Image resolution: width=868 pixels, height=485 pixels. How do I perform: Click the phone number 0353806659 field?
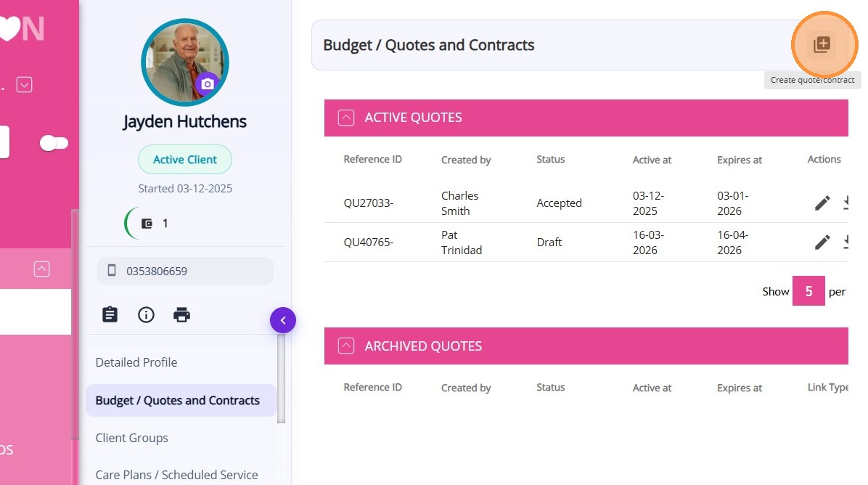185,272
